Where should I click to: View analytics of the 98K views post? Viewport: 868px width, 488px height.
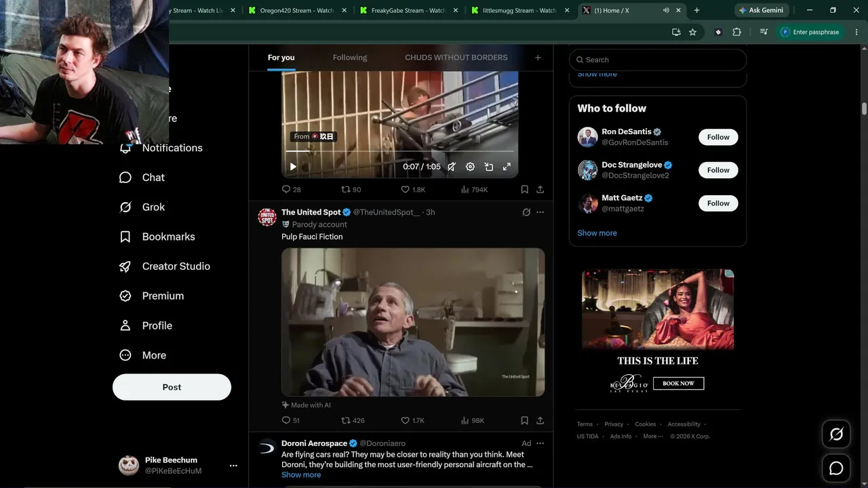click(473, 421)
